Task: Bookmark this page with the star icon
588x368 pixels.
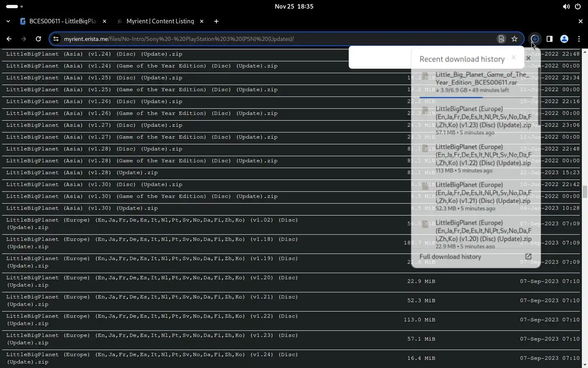Action: pos(514,39)
